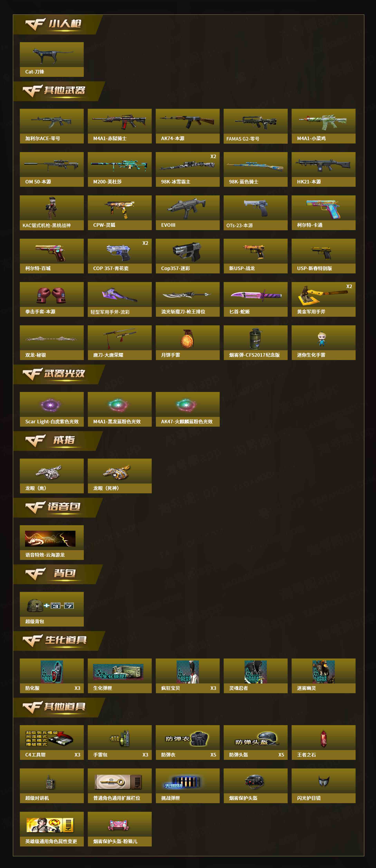The width and height of the screenshot is (376, 868).
Task: Click the 超级背包 backpack item
Action: [52, 609]
